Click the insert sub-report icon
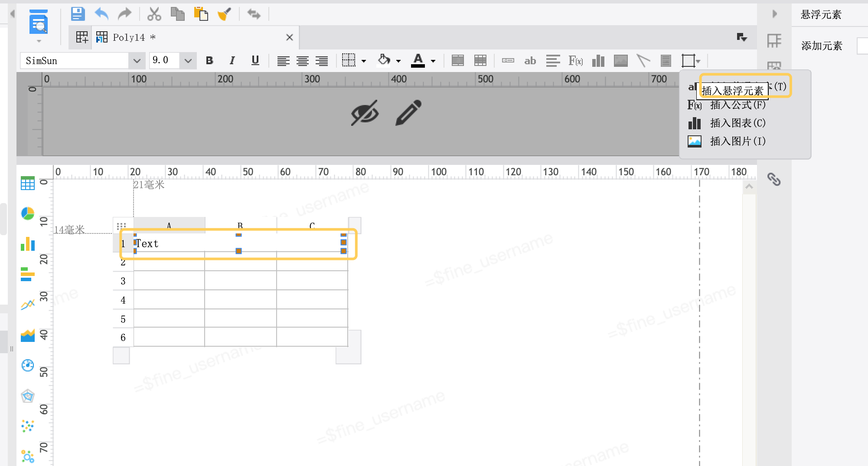Image resolution: width=868 pixels, height=466 pixels. 666,60
